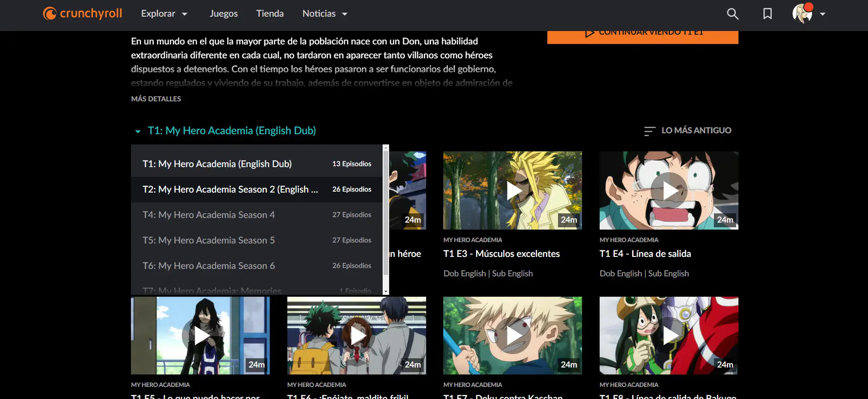Image resolution: width=868 pixels, height=399 pixels.
Task: Open the search magnifier icon
Action: click(732, 14)
